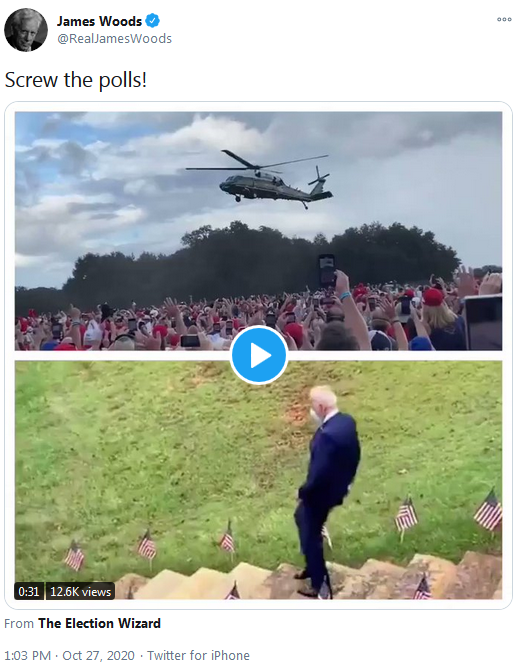Open the tweet's more options ellipsis
The width and height of the screenshot is (515, 668).
(x=504, y=19)
